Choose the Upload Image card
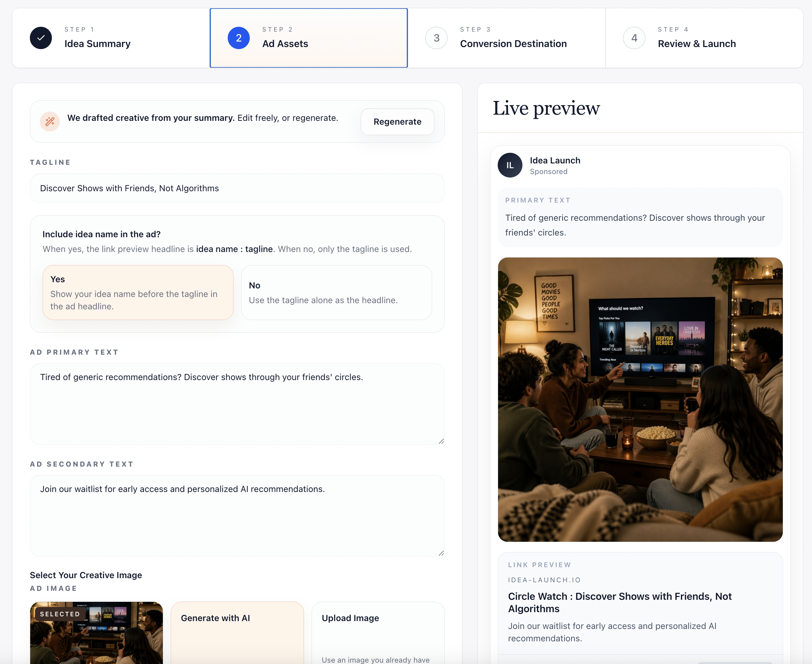 378,633
